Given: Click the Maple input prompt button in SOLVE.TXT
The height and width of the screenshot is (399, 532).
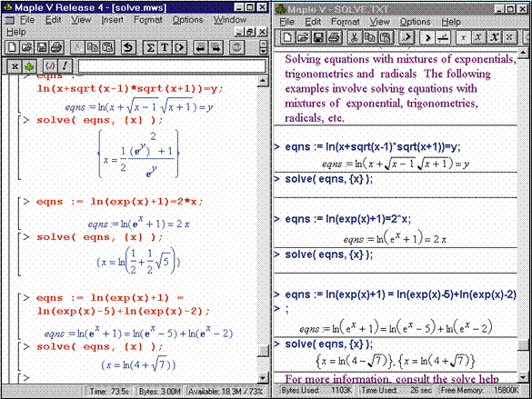Looking at the screenshot, I should (407, 37).
